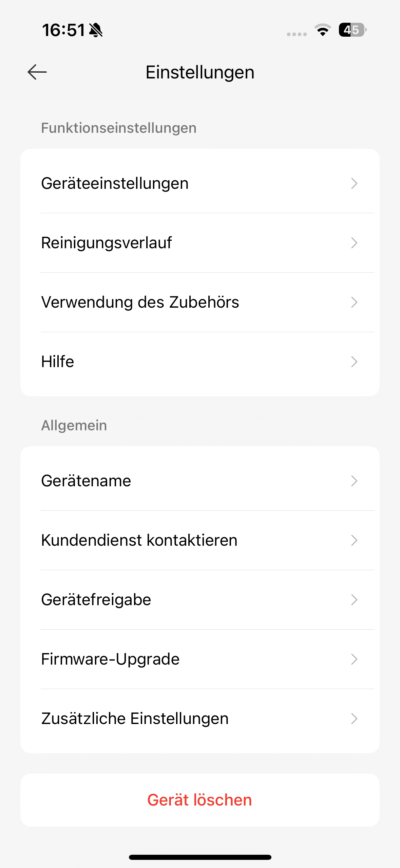Open the Hilfe entry
This screenshot has height=868, width=400.
click(58, 362)
